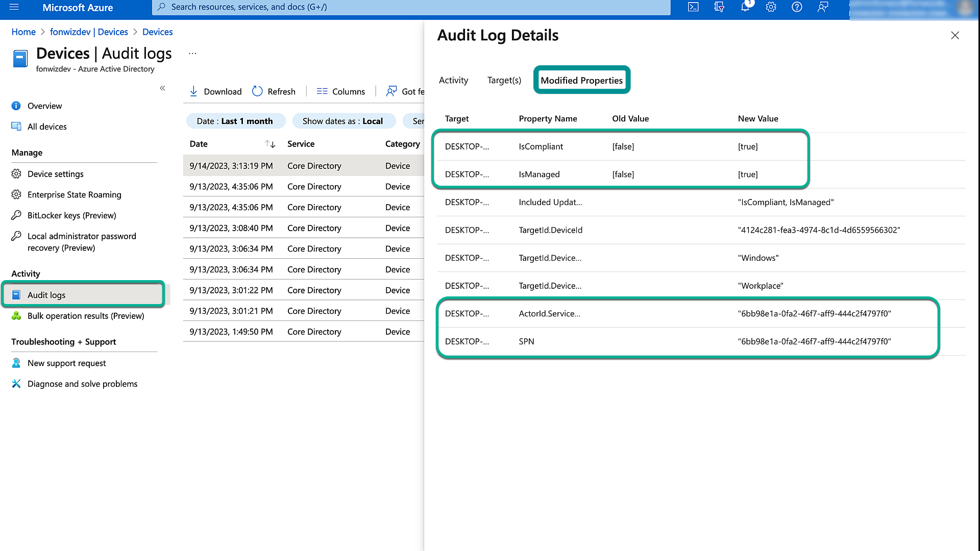Open Azure Cloud Shell icon
This screenshot has width=980, height=551.
pyautogui.click(x=693, y=7)
